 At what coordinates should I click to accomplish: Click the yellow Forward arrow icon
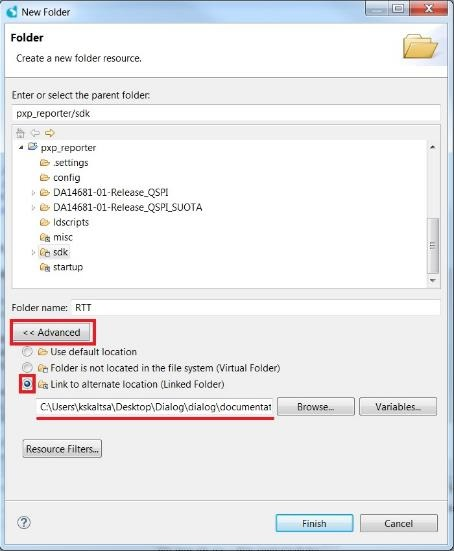50,133
